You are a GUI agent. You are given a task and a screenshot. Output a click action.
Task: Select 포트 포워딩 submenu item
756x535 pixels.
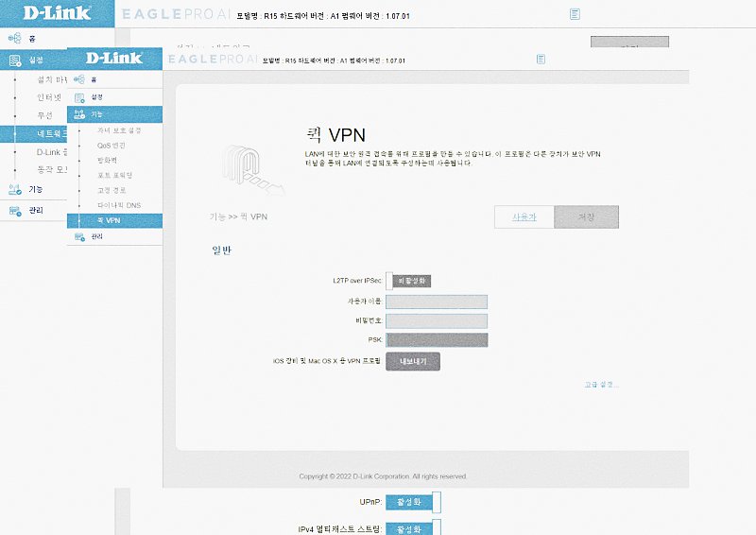point(114,175)
